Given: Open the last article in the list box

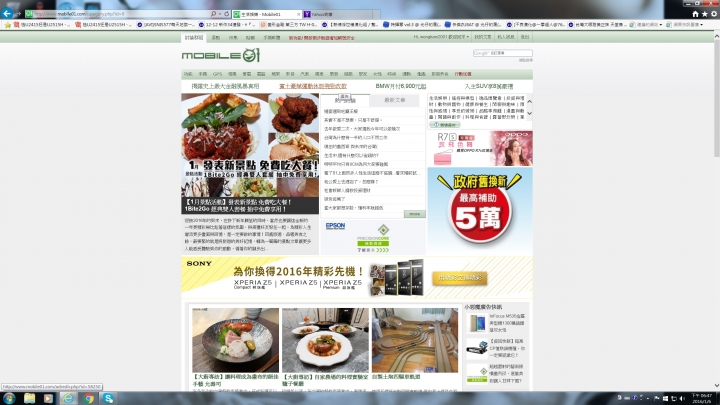Looking at the screenshot, I should (354, 208).
